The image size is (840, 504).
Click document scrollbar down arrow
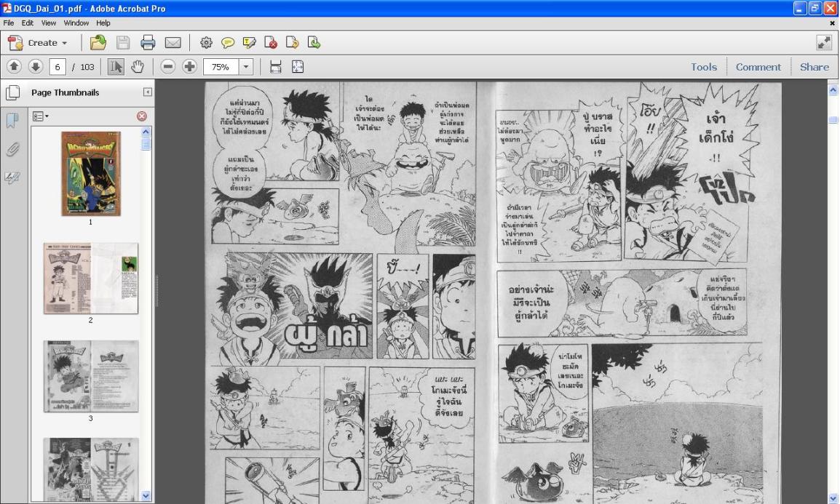pos(833,498)
